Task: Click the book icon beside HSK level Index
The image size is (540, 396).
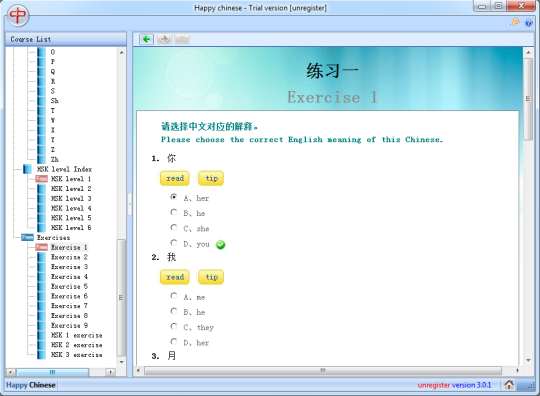Action: [x=28, y=169]
